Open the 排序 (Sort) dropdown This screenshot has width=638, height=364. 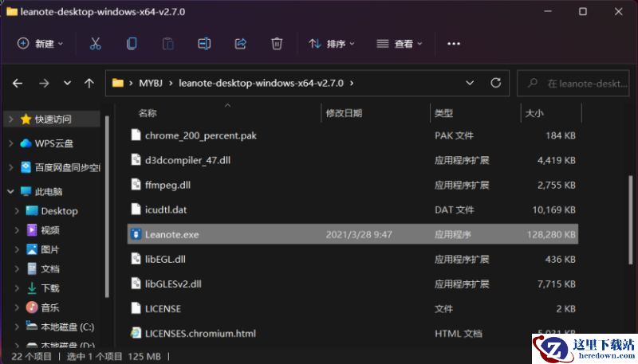pos(331,44)
